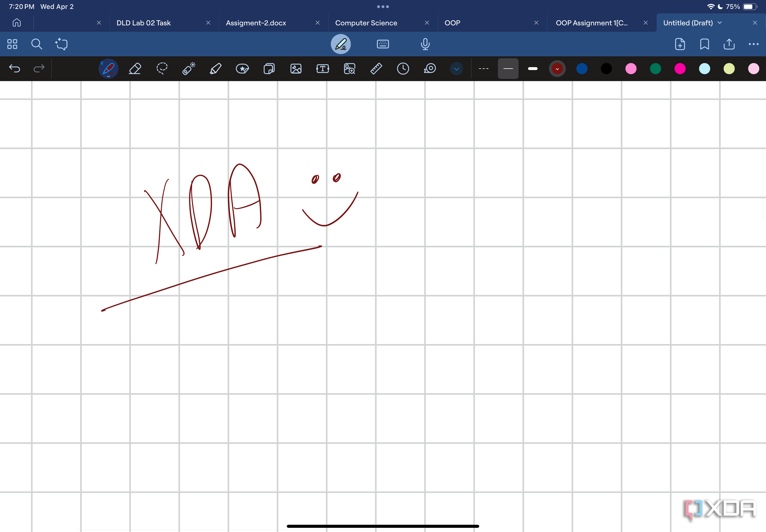Start audio recording with microphone
This screenshot has height=532, width=766.
(425, 44)
